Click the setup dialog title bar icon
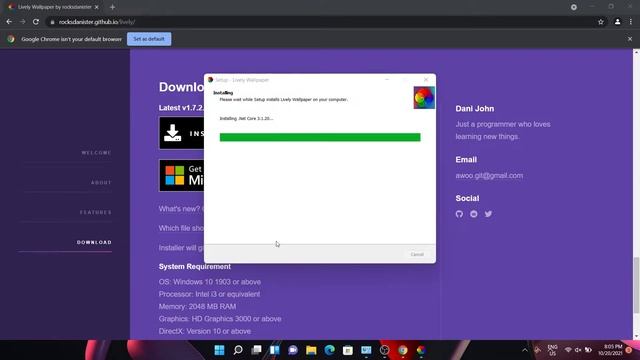 [x=211, y=80]
